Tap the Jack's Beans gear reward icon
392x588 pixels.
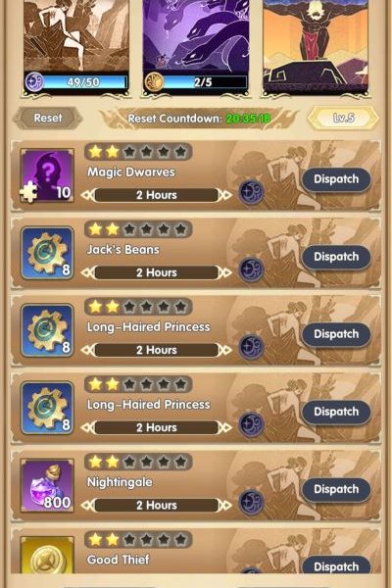(x=47, y=253)
